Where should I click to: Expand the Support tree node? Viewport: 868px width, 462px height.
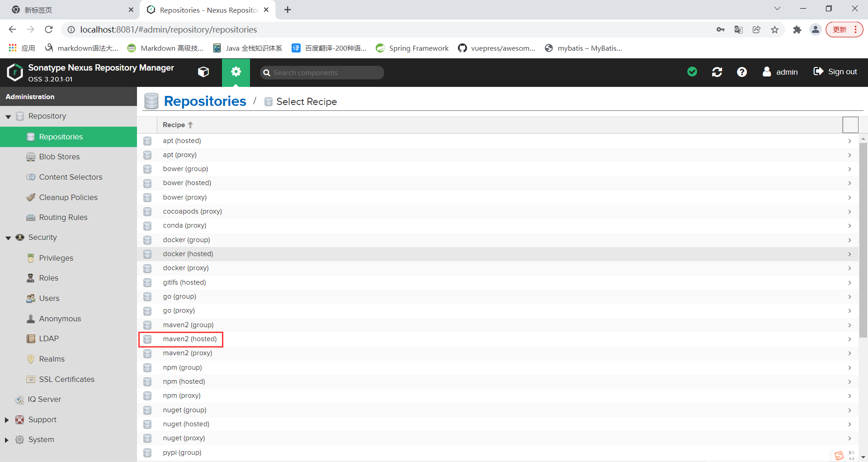[x=7, y=420]
